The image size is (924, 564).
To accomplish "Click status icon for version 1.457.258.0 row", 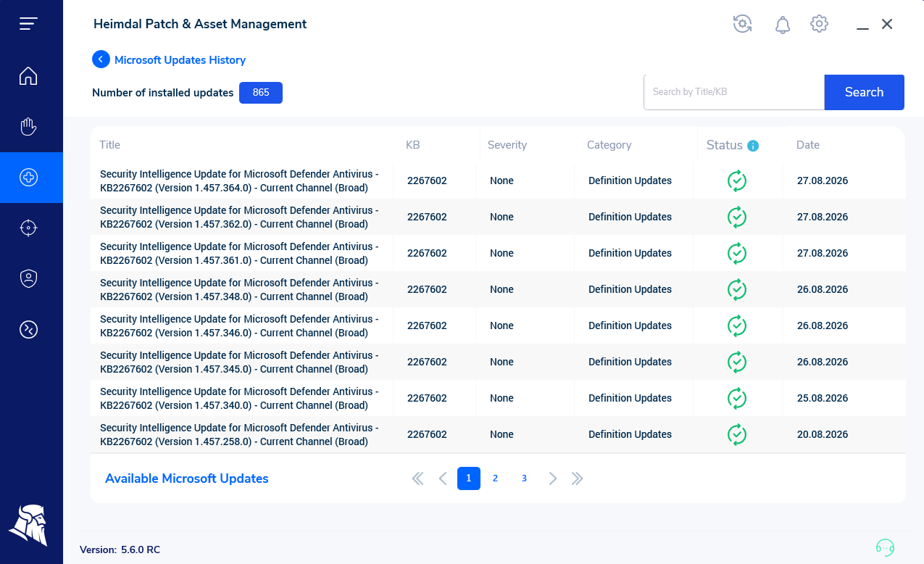I will (x=737, y=434).
